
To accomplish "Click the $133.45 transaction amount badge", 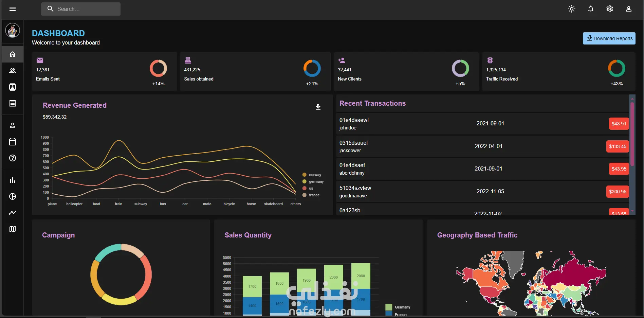I will (618, 146).
